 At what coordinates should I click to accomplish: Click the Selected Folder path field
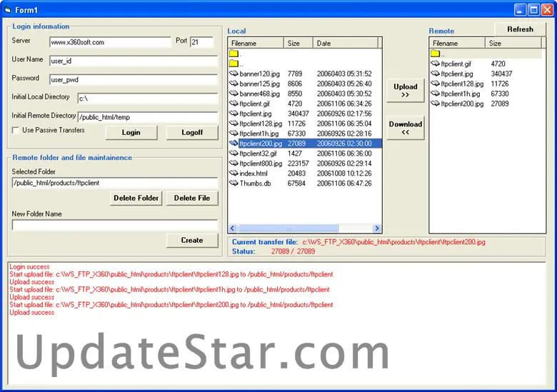tap(115, 184)
